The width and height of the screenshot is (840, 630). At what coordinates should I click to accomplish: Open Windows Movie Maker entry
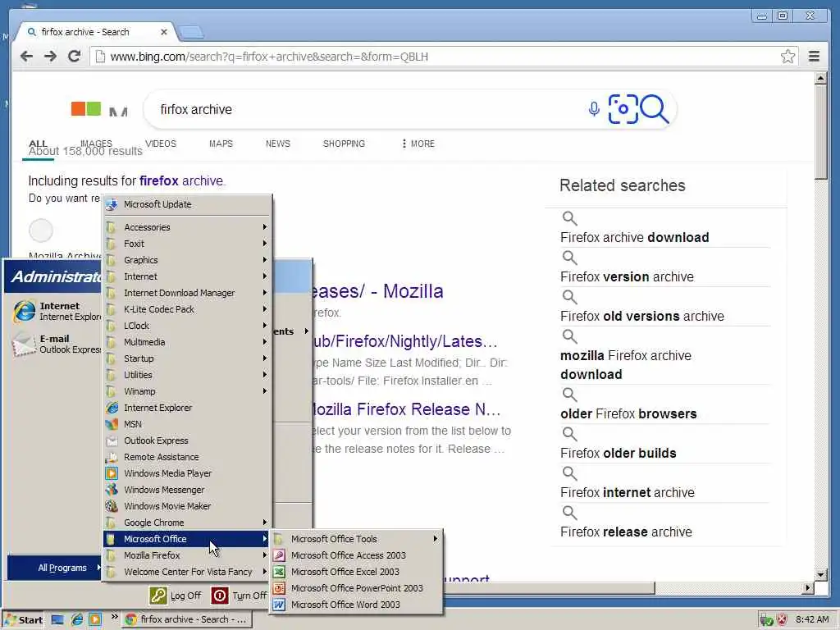[x=188, y=506]
